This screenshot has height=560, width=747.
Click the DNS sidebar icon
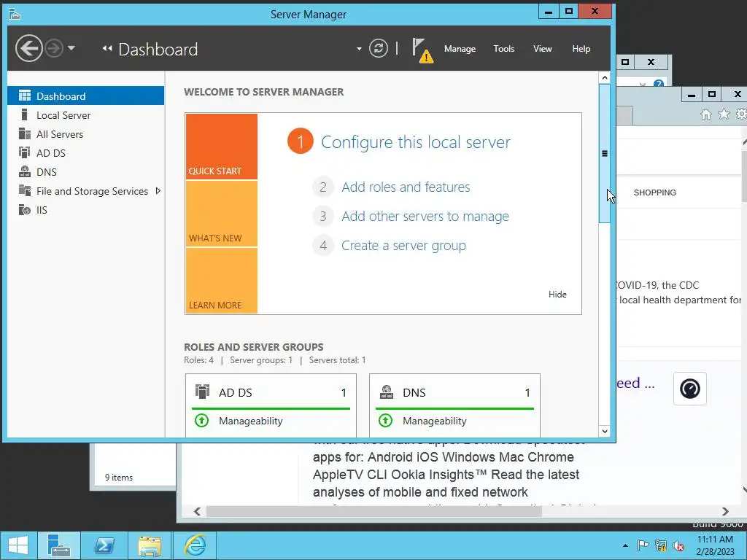24,171
